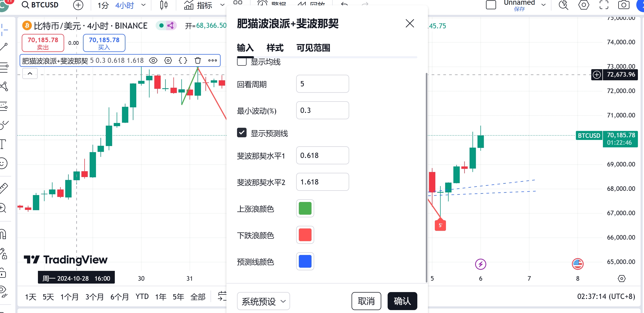The width and height of the screenshot is (644, 313).
Task: Delete the indicator with the trash icon
Action: 198,60
